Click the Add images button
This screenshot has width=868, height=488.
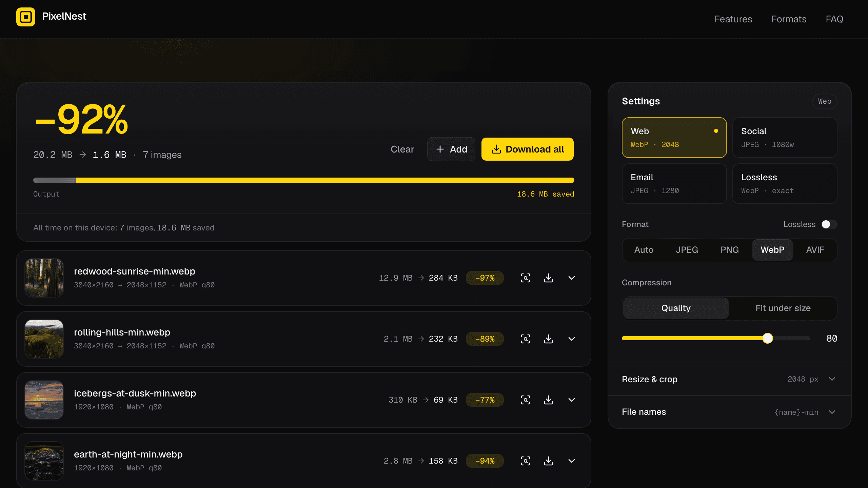click(451, 149)
